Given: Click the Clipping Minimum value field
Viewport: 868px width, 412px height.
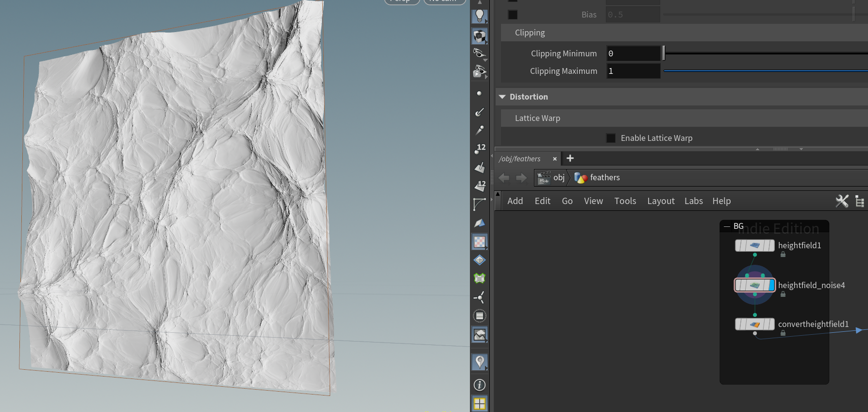Looking at the screenshot, I should pyautogui.click(x=633, y=53).
